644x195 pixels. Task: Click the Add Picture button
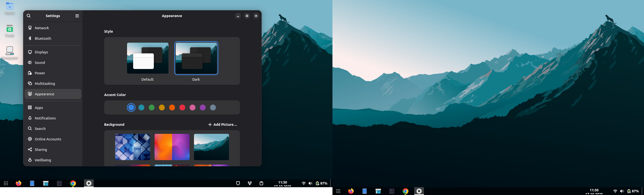(x=222, y=124)
